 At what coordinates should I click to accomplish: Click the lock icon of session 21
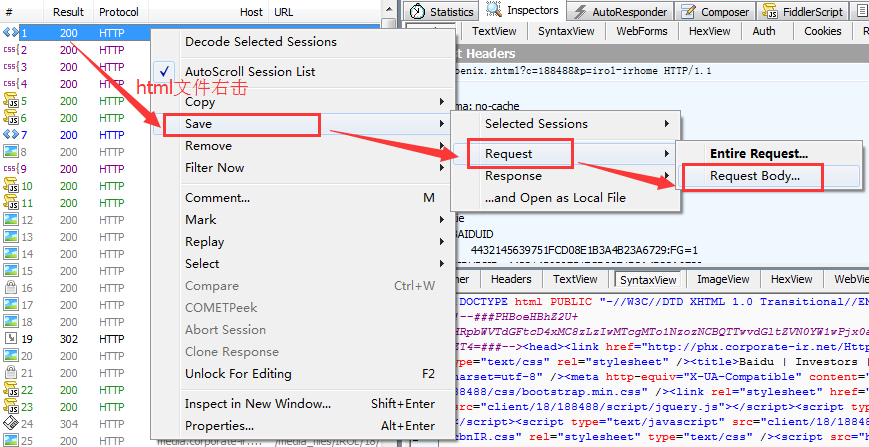point(11,372)
